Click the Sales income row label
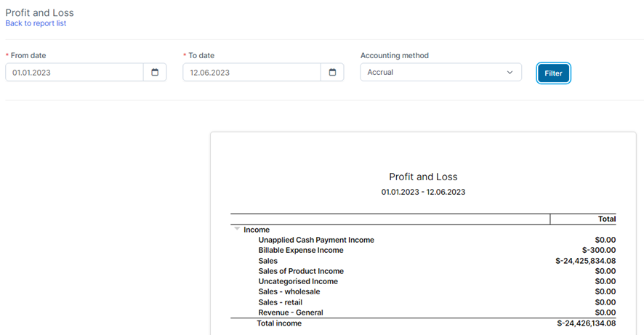Image resolution: width=644 pixels, height=335 pixels. pos(267,261)
